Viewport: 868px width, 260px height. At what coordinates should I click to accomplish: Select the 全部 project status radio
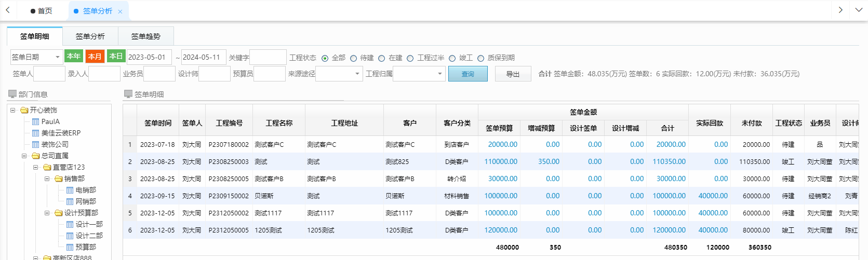[x=325, y=58]
